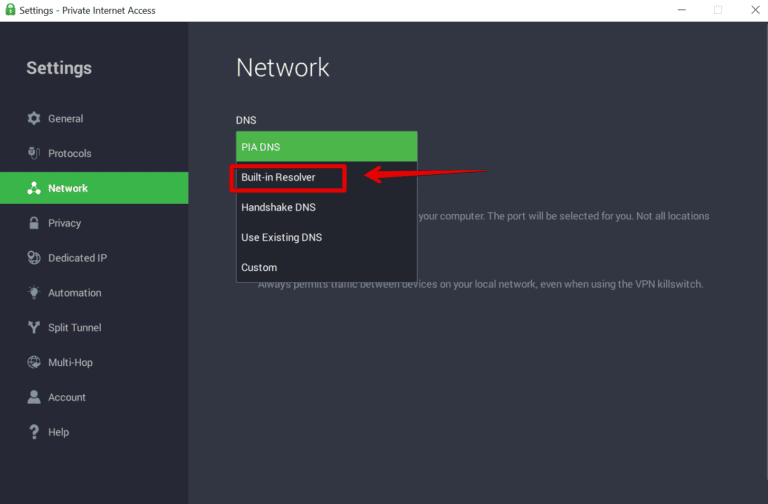Click the General gear icon
768x504 pixels.
[x=33, y=118]
